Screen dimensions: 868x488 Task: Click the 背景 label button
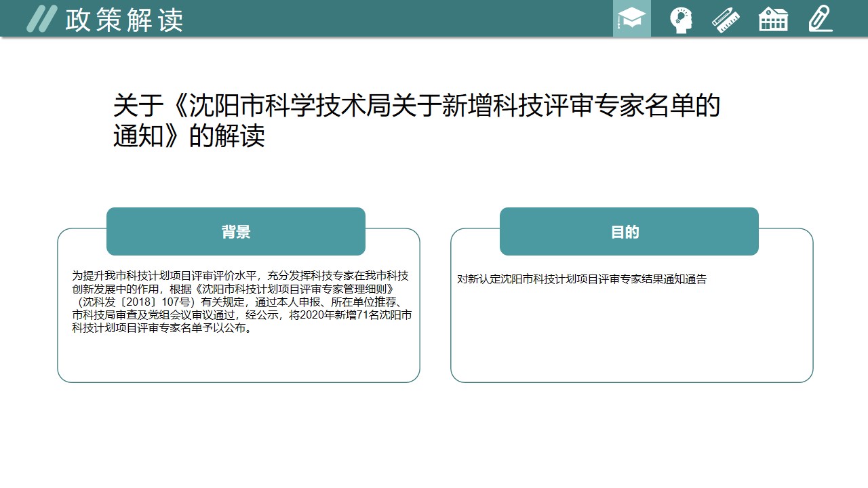236,232
